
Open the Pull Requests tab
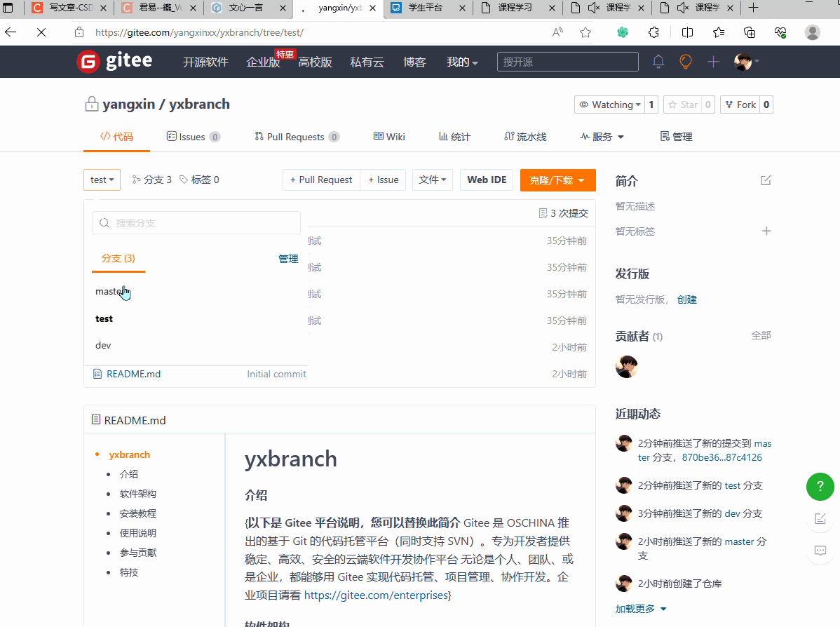coord(297,137)
